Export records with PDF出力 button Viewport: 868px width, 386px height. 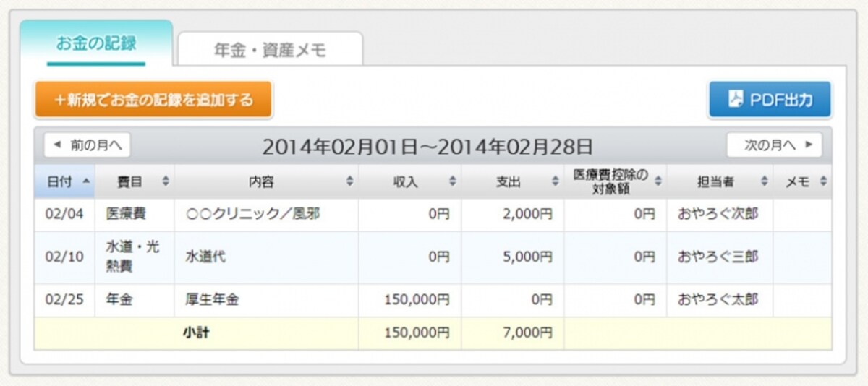(x=770, y=100)
